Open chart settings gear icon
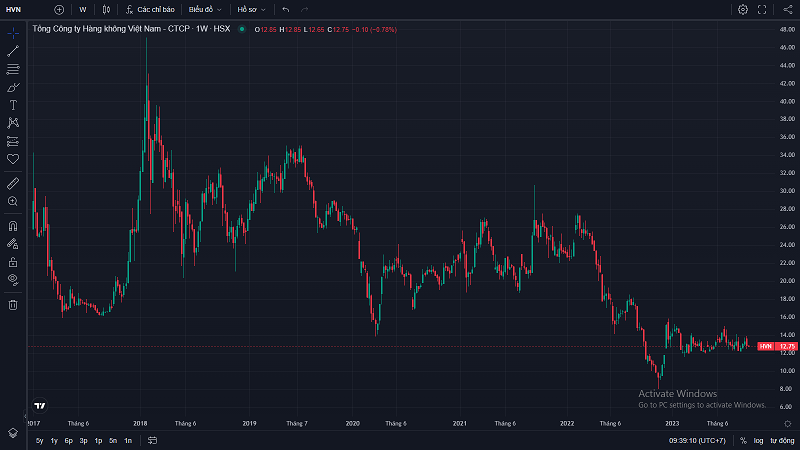 tap(742, 9)
